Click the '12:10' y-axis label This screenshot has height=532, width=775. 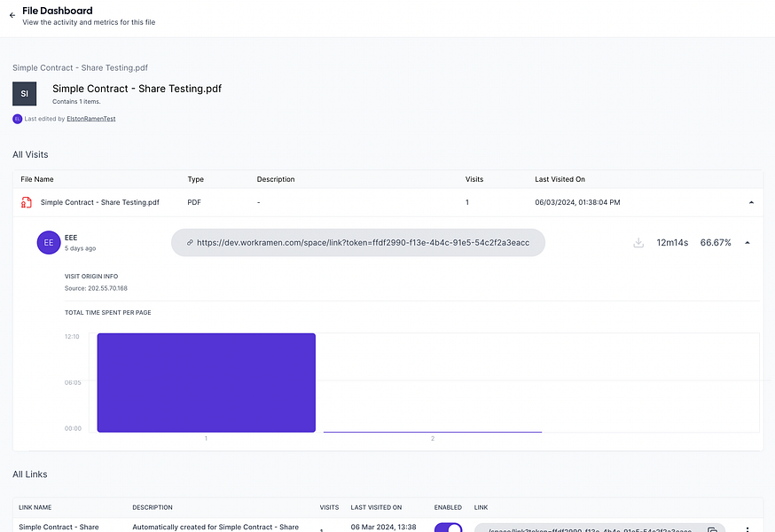point(72,337)
